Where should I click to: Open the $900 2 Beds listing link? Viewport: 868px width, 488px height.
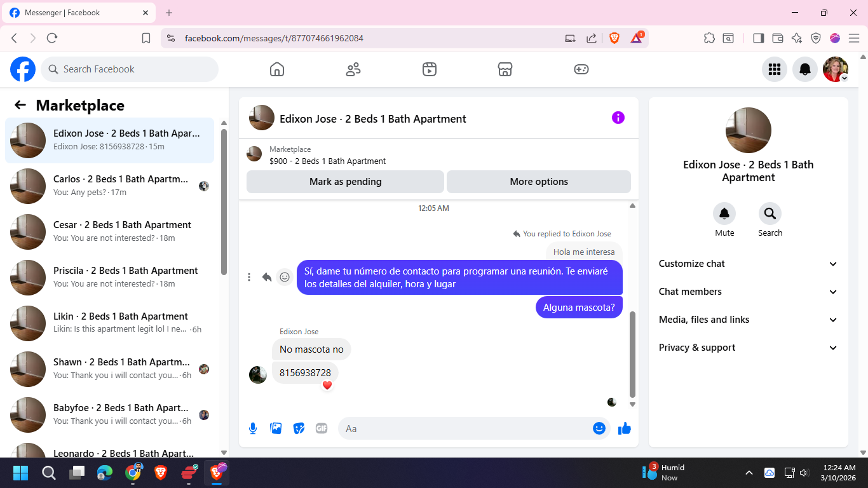pyautogui.click(x=327, y=161)
